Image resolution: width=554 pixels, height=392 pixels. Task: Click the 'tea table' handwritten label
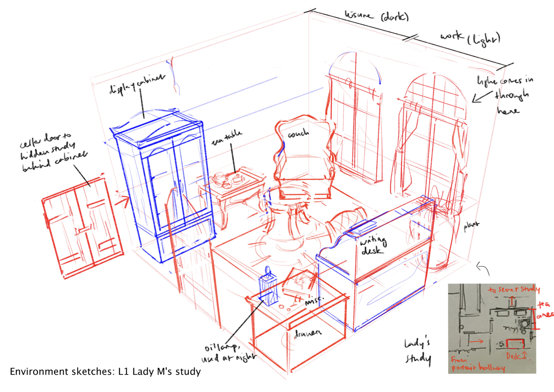227,138
